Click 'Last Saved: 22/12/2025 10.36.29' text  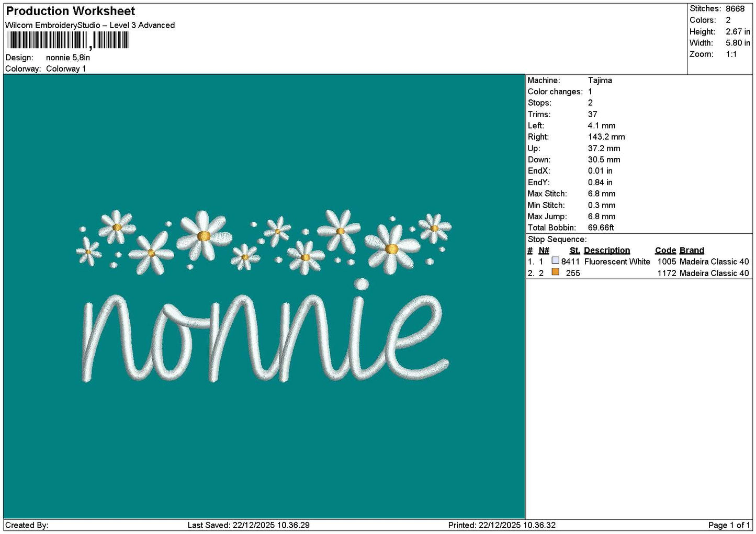(x=249, y=525)
